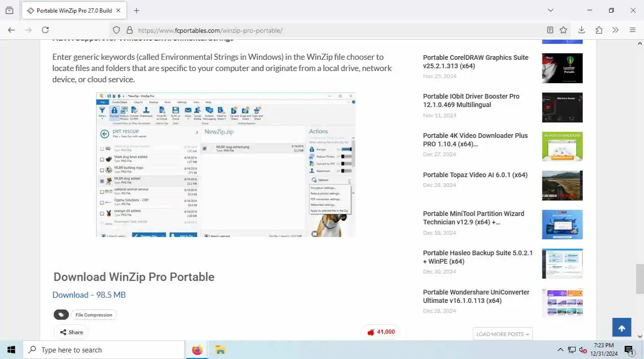Open Wondershare UniConverter thumbnail

[562, 303]
